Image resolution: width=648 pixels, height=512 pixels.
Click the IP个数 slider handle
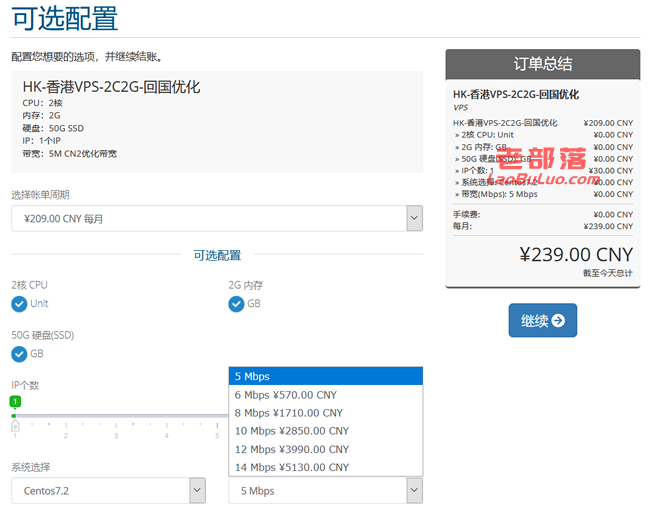point(15,425)
